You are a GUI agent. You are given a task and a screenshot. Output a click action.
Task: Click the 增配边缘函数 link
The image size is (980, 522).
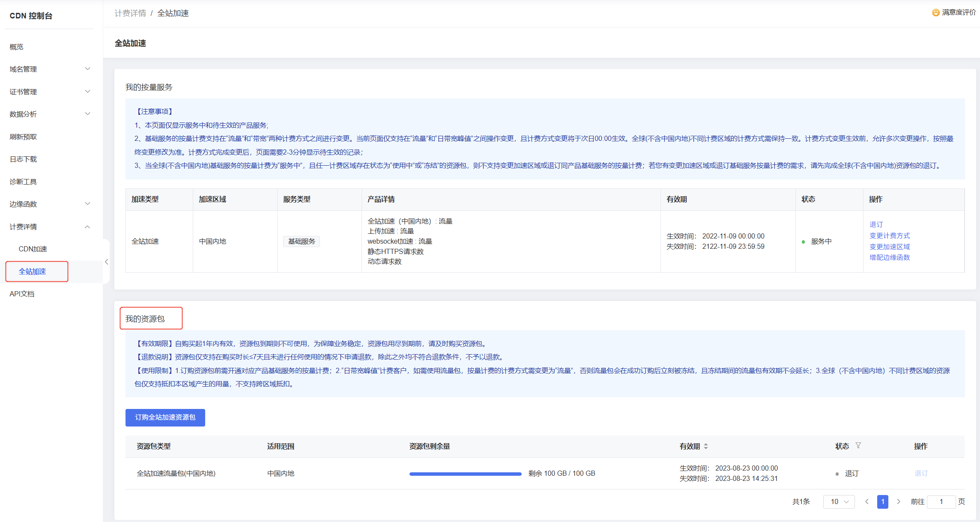889,257
